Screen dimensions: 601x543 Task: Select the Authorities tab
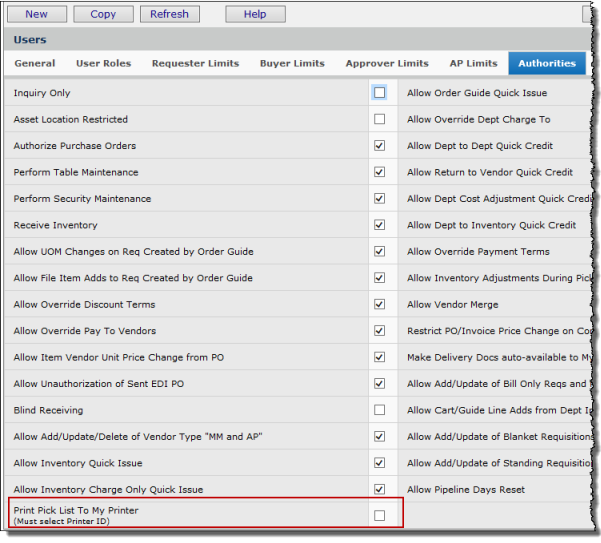(547, 63)
